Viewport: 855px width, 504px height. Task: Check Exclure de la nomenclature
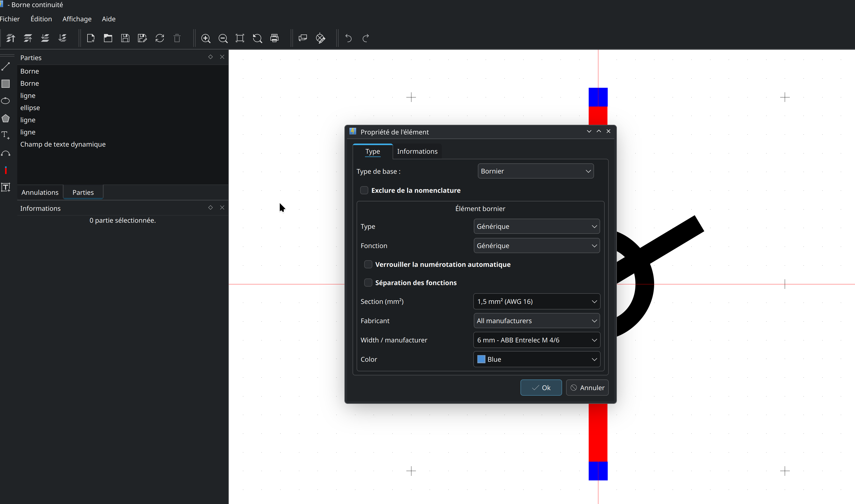click(364, 190)
